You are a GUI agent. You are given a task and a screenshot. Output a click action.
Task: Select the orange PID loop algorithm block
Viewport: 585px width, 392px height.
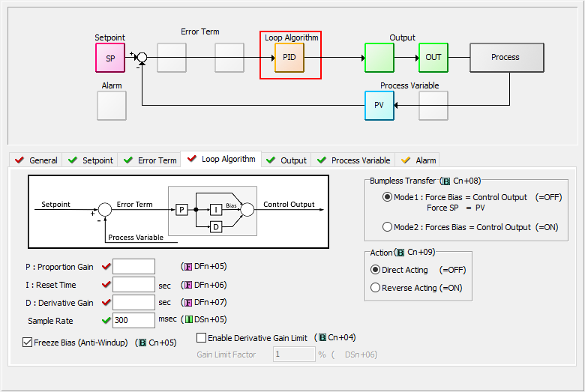(x=289, y=58)
